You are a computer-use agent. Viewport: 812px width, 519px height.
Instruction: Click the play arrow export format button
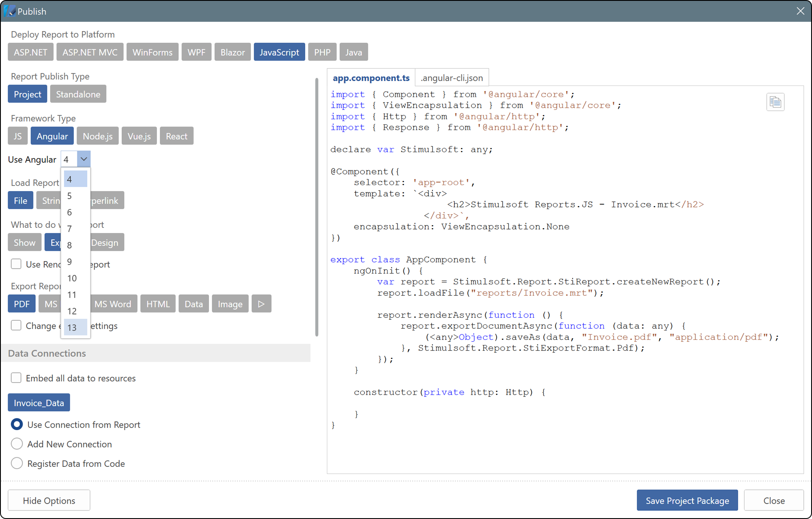pyautogui.click(x=261, y=304)
